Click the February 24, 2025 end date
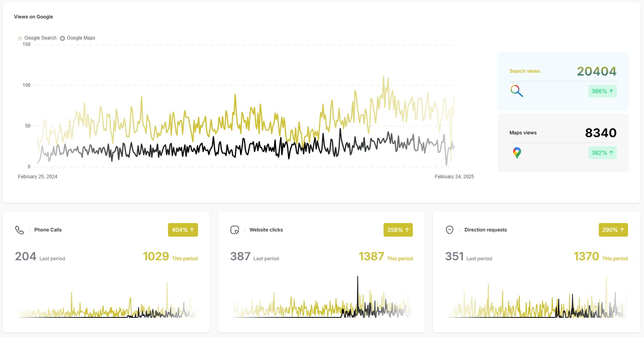Viewport: 644px width, 337px height. 454,177
